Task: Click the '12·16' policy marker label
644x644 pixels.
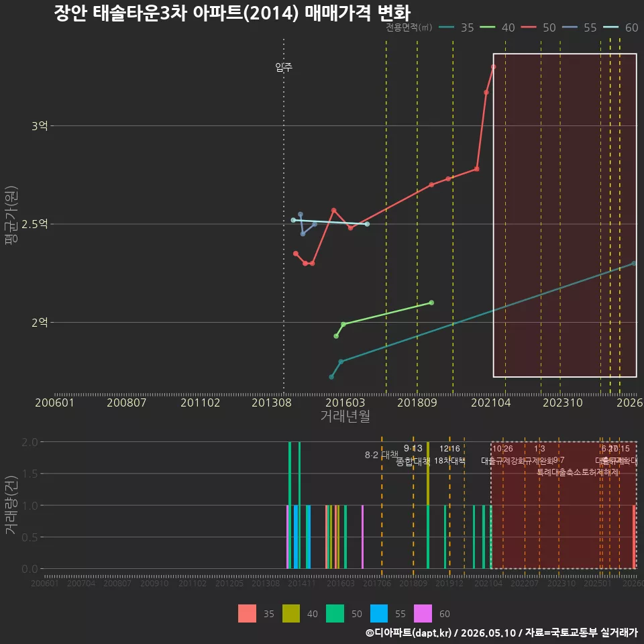Action: tap(449, 449)
